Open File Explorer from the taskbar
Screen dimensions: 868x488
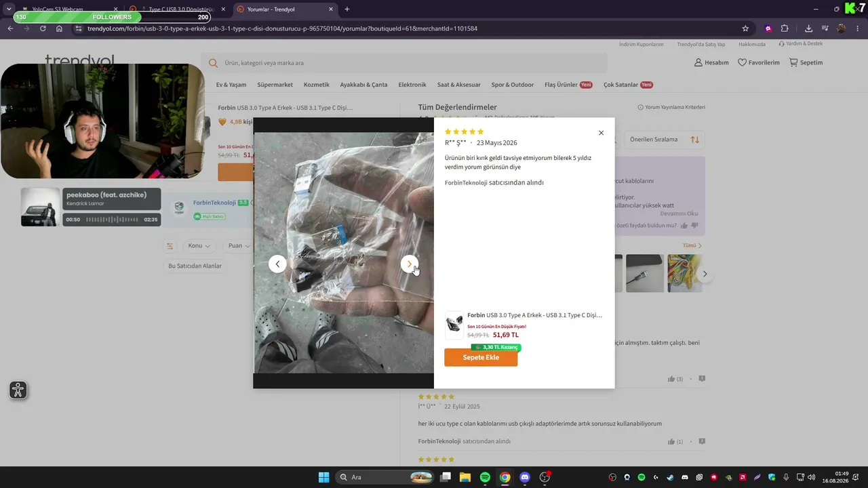click(465, 477)
